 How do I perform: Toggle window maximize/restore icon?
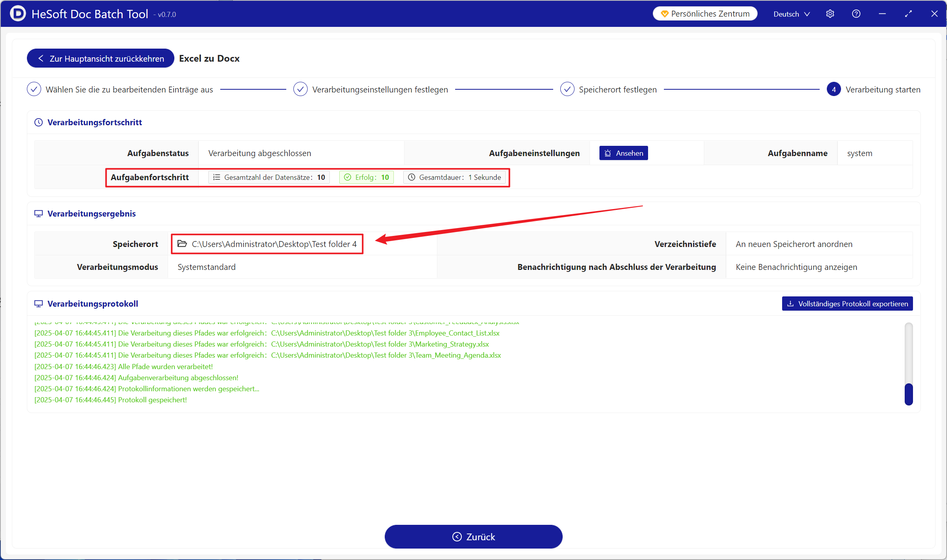pyautogui.click(x=908, y=14)
